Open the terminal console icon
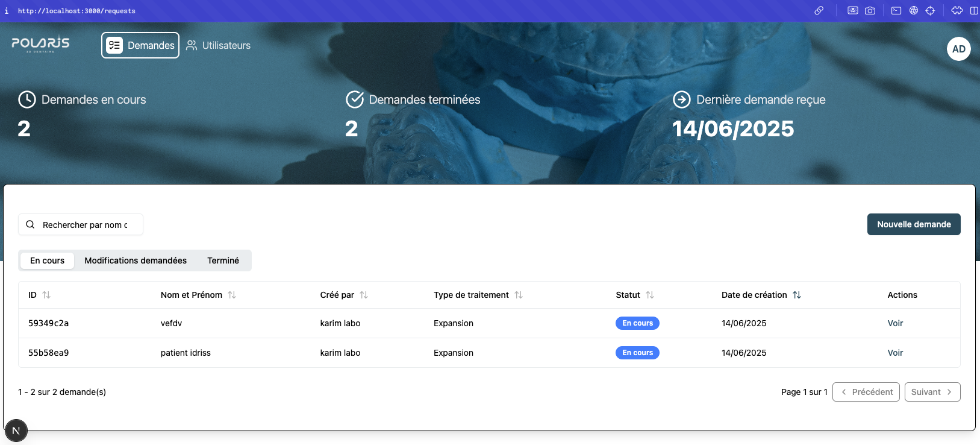Viewport: 980px width, 445px height. 896,10
